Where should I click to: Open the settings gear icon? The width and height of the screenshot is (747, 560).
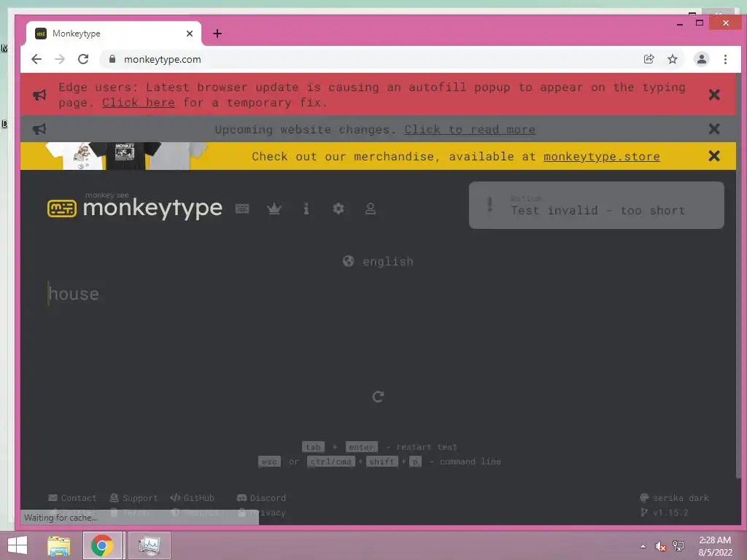[338, 209]
